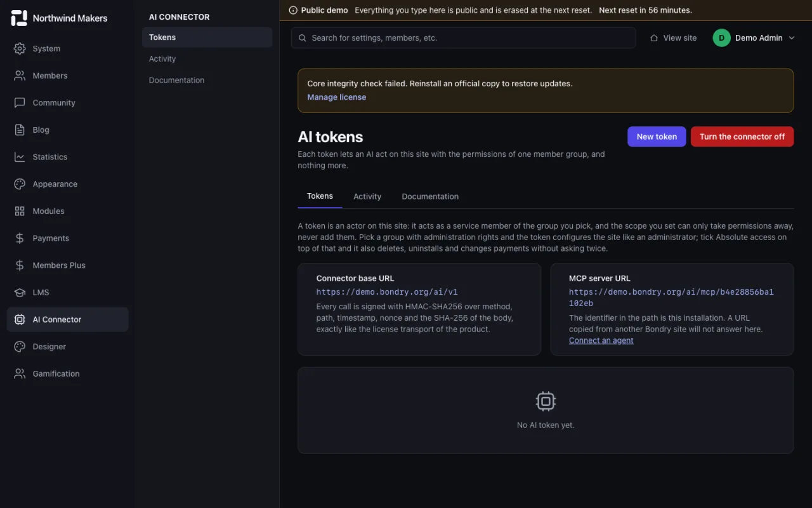Click the View site link text
This screenshot has width=812, height=508.
tap(680, 38)
